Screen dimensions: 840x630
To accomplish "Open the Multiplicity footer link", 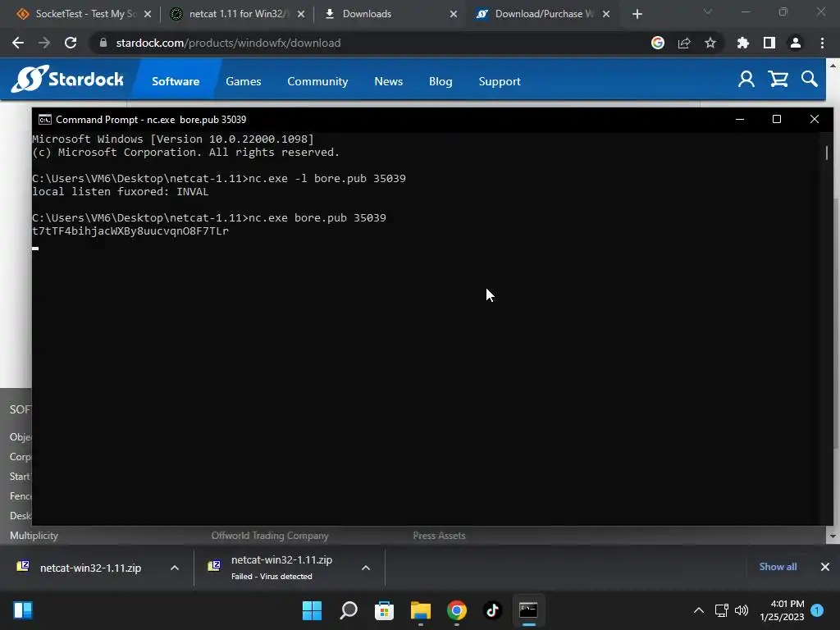I will click(34, 536).
